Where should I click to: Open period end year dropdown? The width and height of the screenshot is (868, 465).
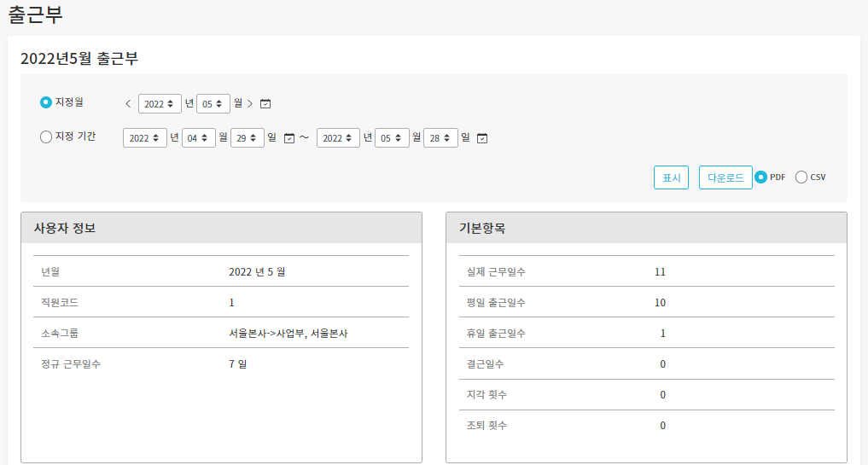pos(338,138)
